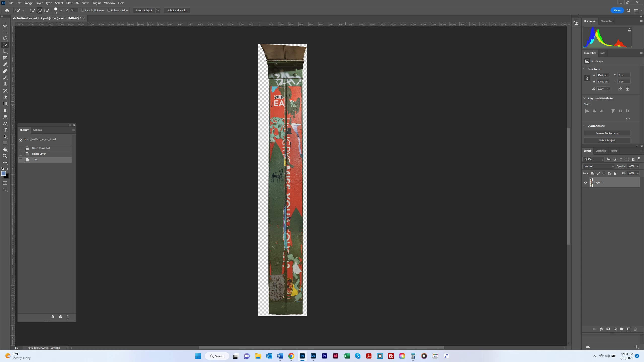
Task: Select the Hand tool
Action: point(5,149)
